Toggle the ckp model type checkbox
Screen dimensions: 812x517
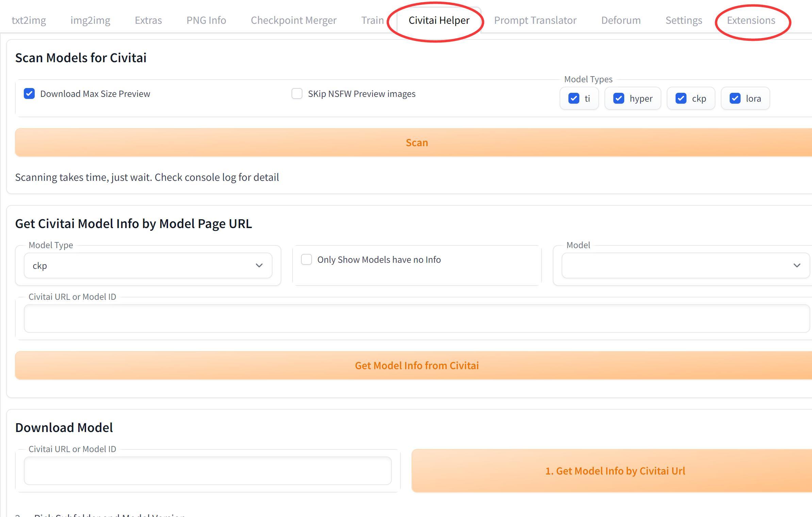point(681,99)
